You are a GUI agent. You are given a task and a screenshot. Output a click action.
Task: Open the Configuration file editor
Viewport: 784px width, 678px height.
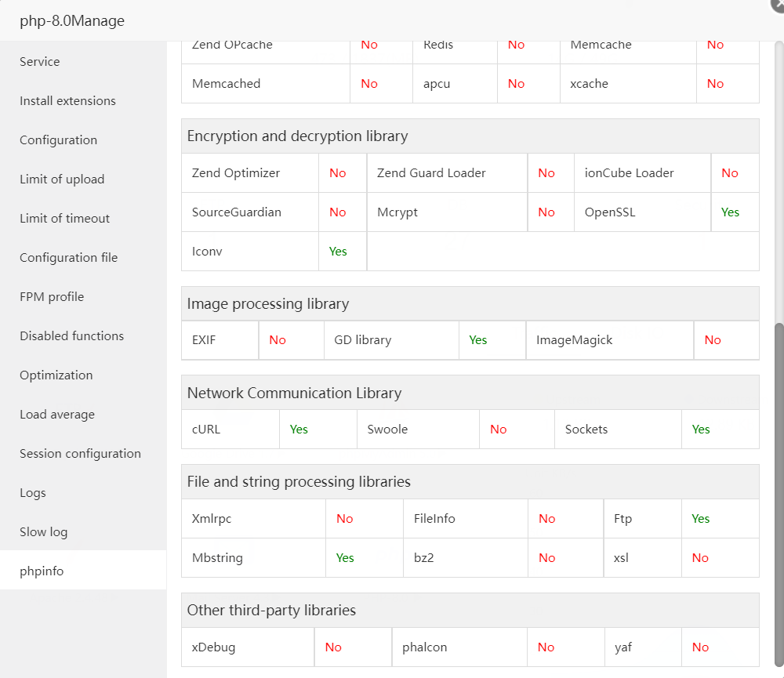pos(69,258)
